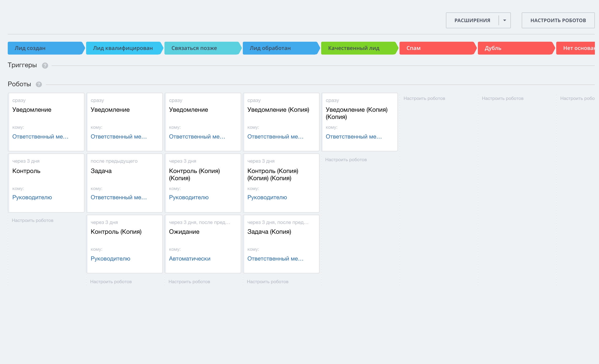This screenshot has width=599, height=364.
Task: Click Ответственный link in Задача (Копия) robot
Action: click(x=275, y=258)
